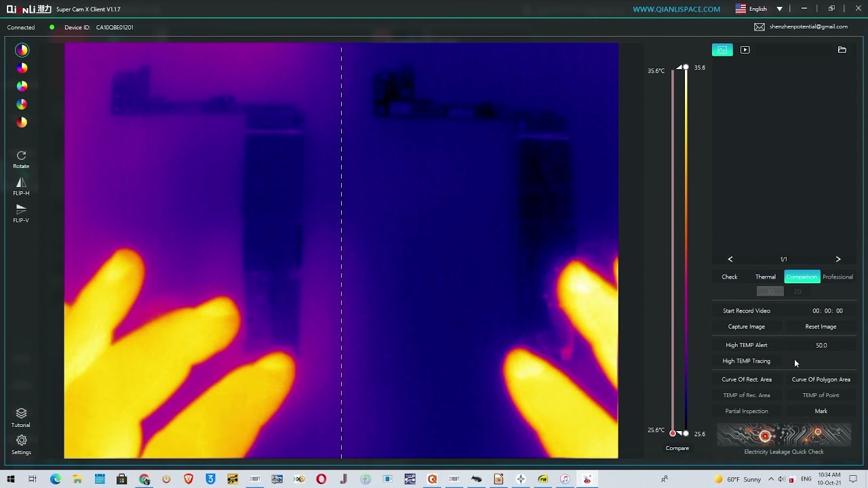Click the email envelope icon

759,27
